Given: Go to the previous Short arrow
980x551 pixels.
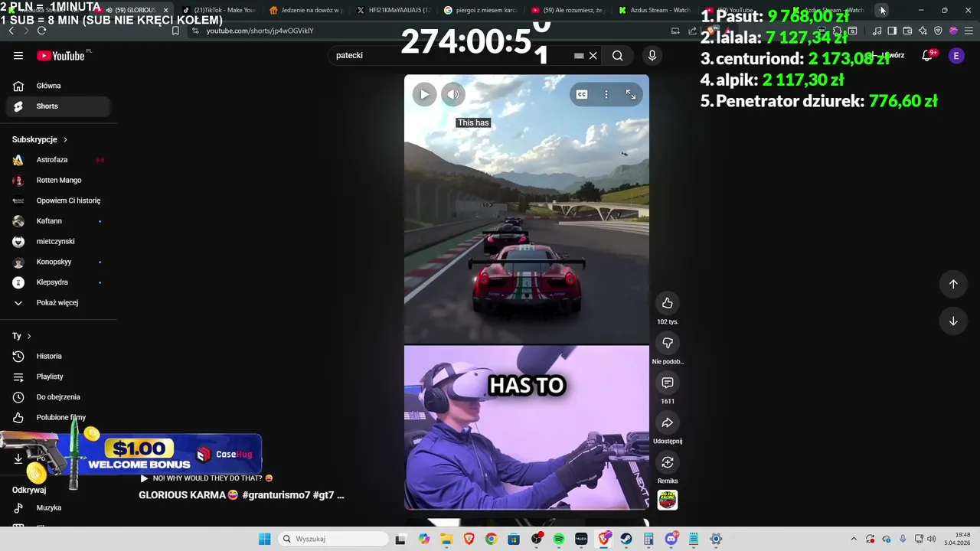Looking at the screenshot, I should [953, 284].
